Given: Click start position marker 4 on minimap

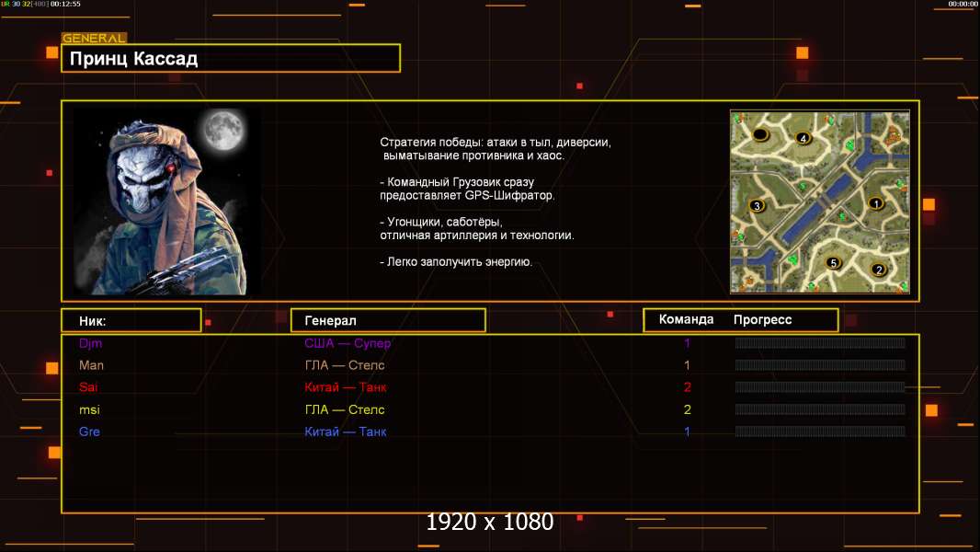Looking at the screenshot, I should coord(803,137).
